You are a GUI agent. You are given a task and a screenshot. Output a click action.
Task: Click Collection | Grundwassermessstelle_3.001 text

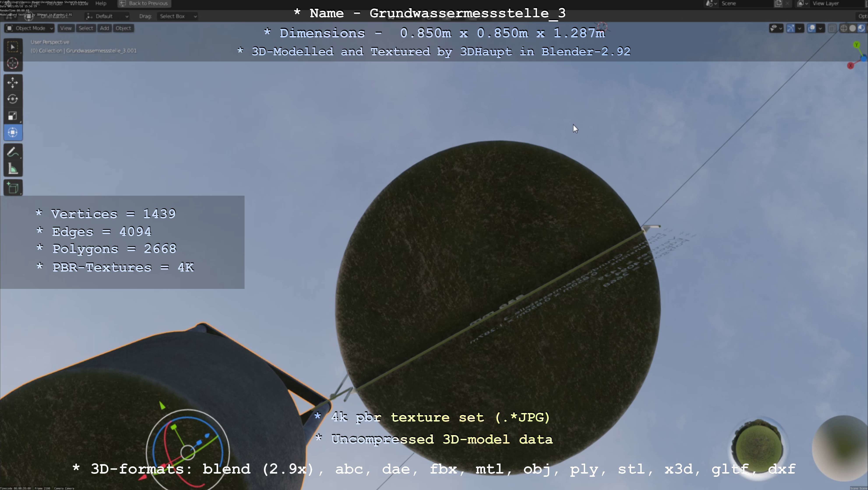(88, 51)
